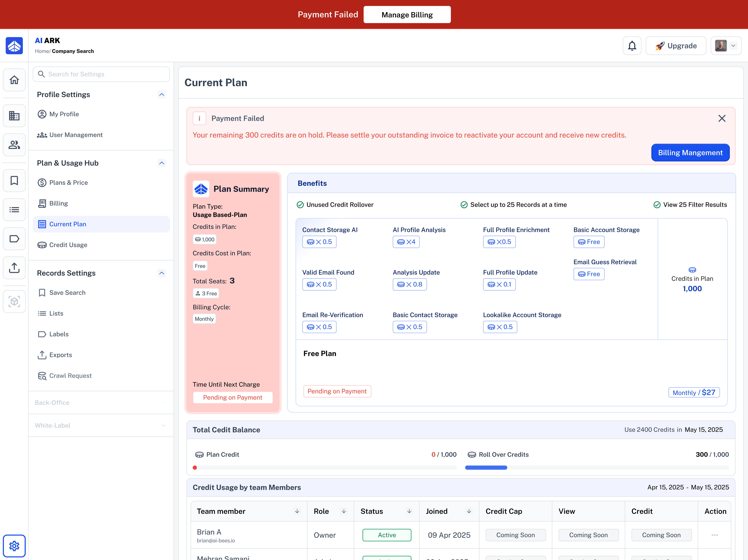Open Lists settings item
This screenshot has width=748, height=560.
[x=101, y=313]
